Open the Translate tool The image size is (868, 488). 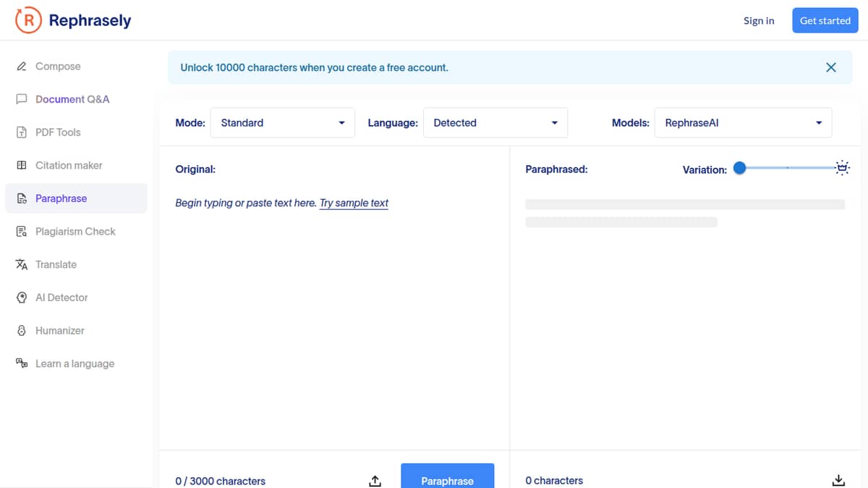76,264
